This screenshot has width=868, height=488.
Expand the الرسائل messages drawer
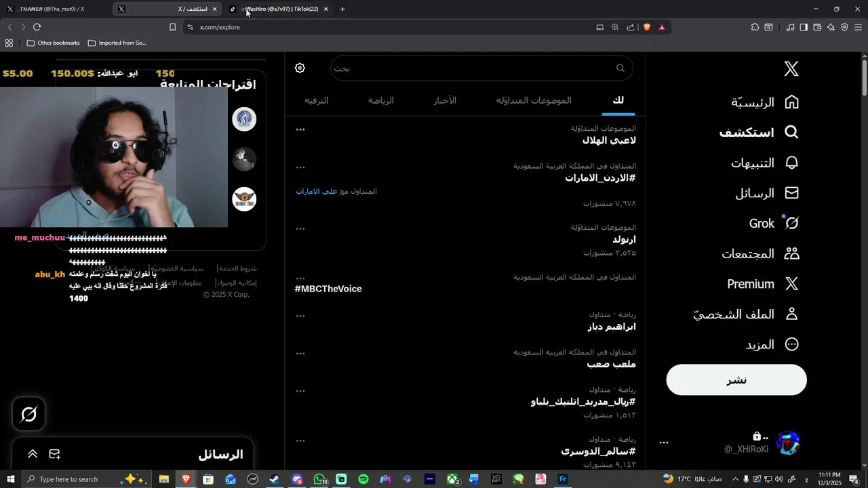pos(33,454)
